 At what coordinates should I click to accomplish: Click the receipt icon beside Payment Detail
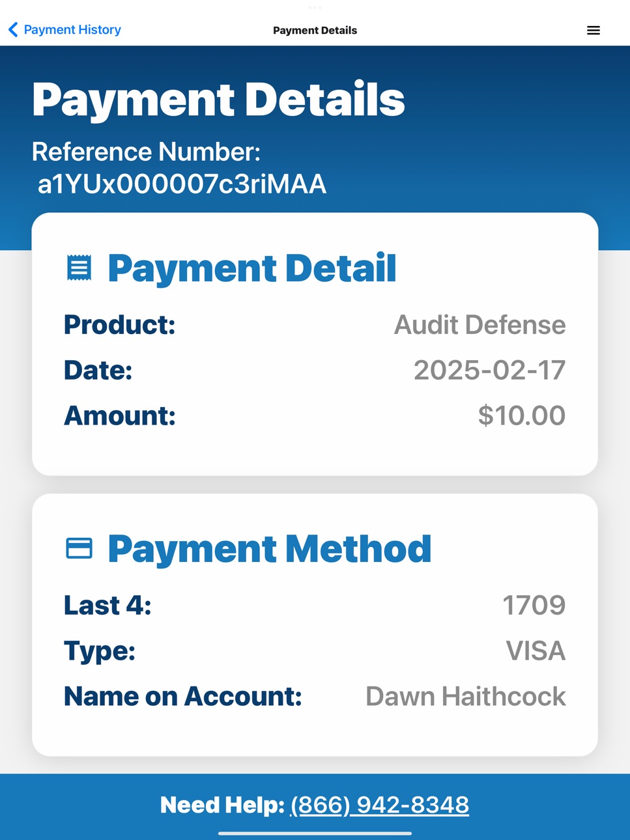tap(79, 268)
